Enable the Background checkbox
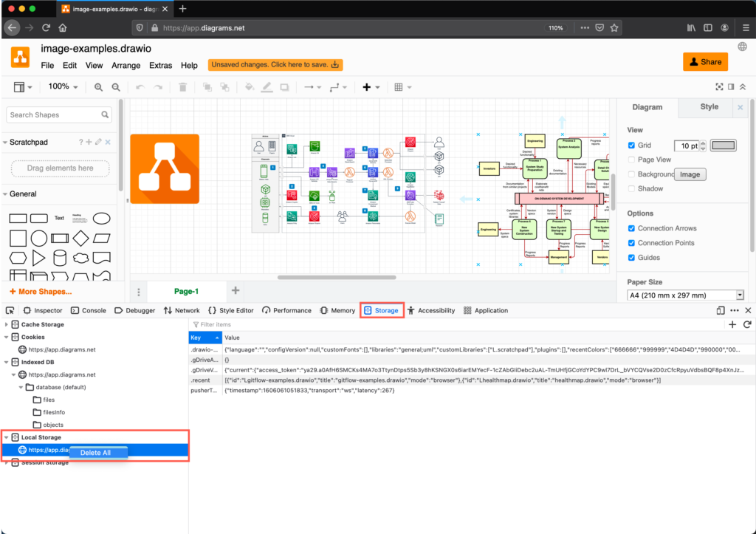The width and height of the screenshot is (756, 534). tap(631, 174)
